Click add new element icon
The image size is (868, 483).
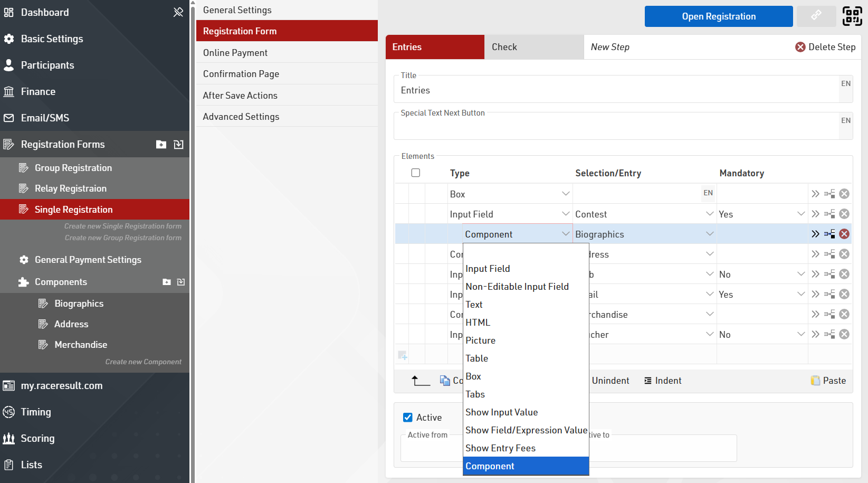tap(403, 355)
